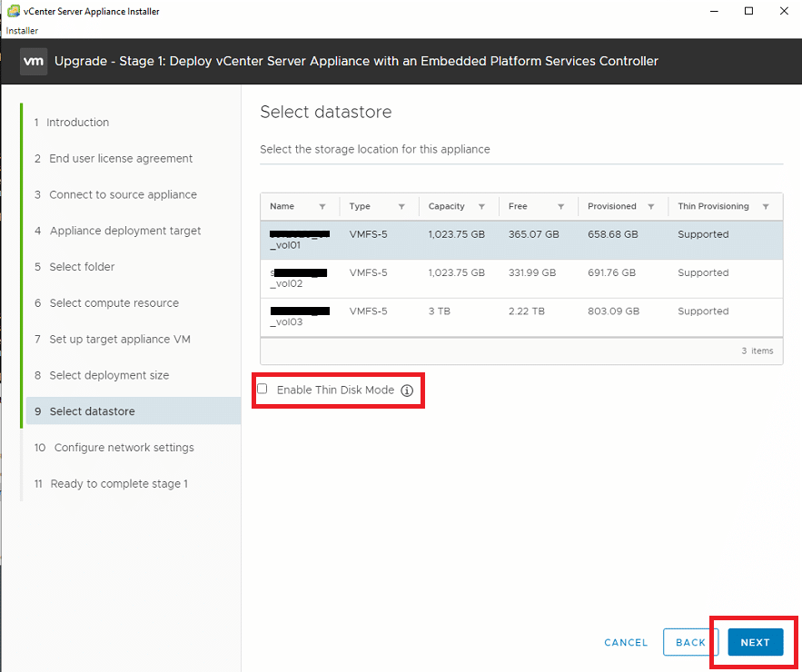Screen dimensions: 802x672
Task: Sort by Thin Provisioning column header
Action: pos(713,207)
